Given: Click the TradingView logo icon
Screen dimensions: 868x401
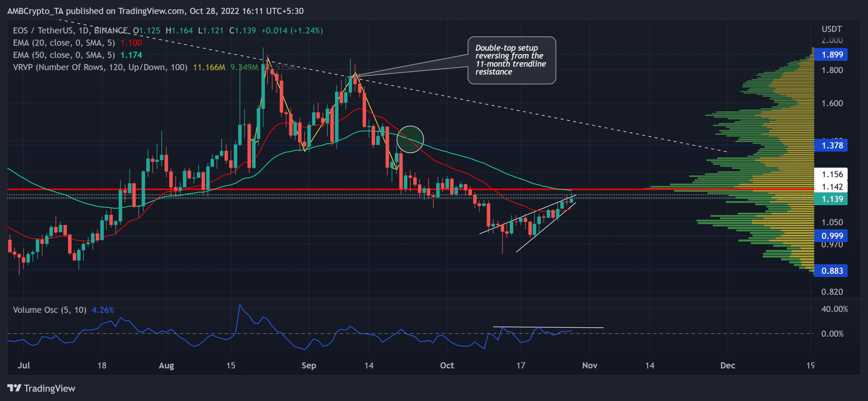Looking at the screenshot, I should point(14,388).
